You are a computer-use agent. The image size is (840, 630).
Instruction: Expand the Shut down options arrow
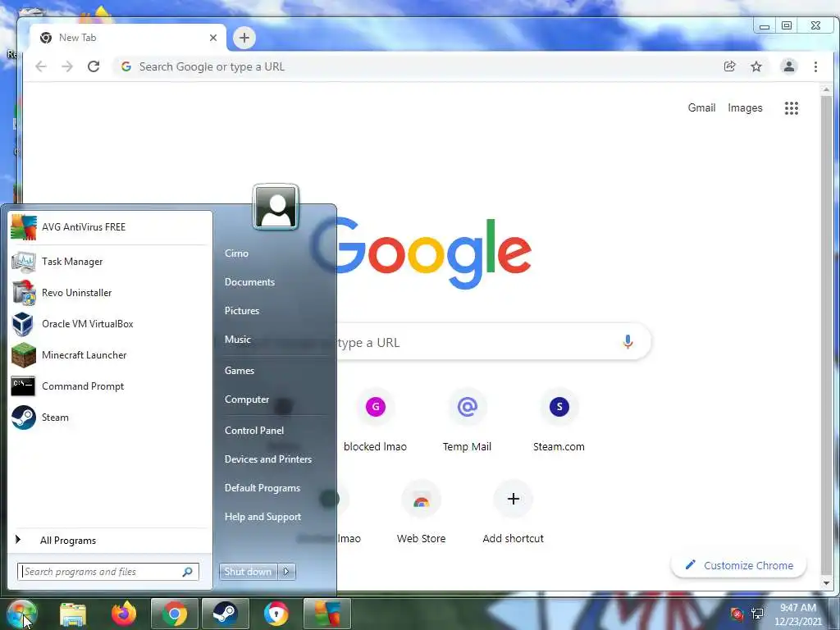(x=286, y=572)
